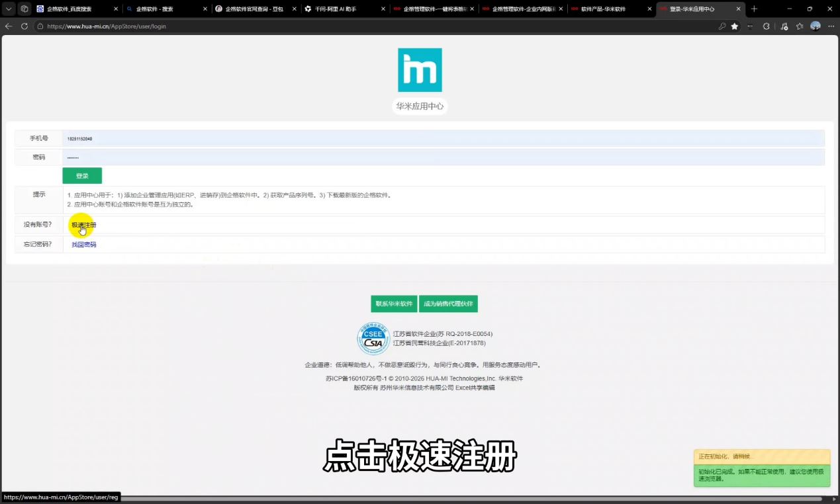Open the browser settings three-dot menu

(x=831, y=26)
